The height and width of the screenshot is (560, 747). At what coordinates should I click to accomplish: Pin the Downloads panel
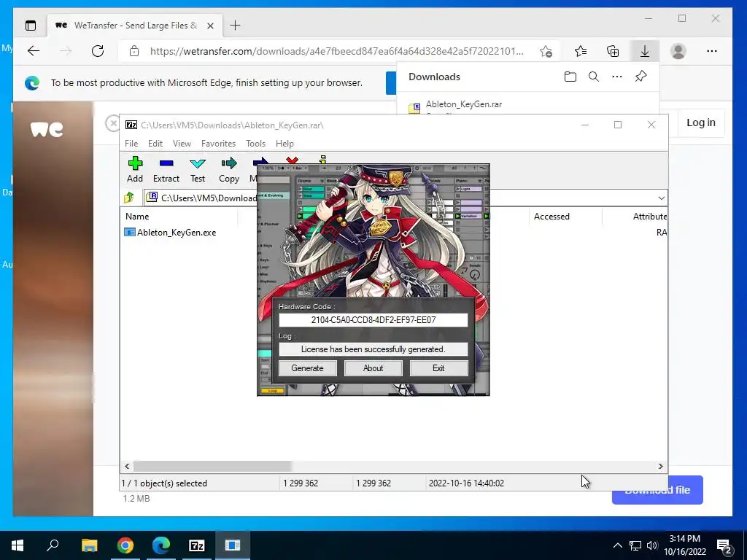tap(640, 76)
